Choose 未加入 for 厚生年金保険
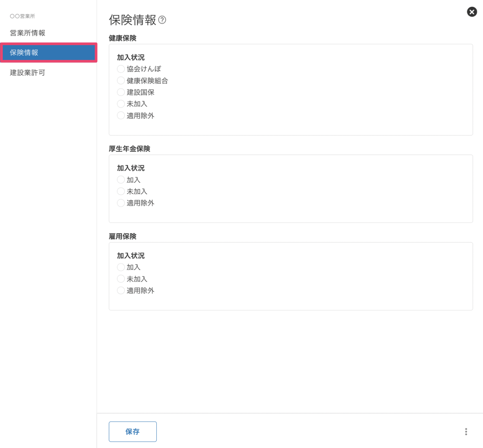 point(121,192)
